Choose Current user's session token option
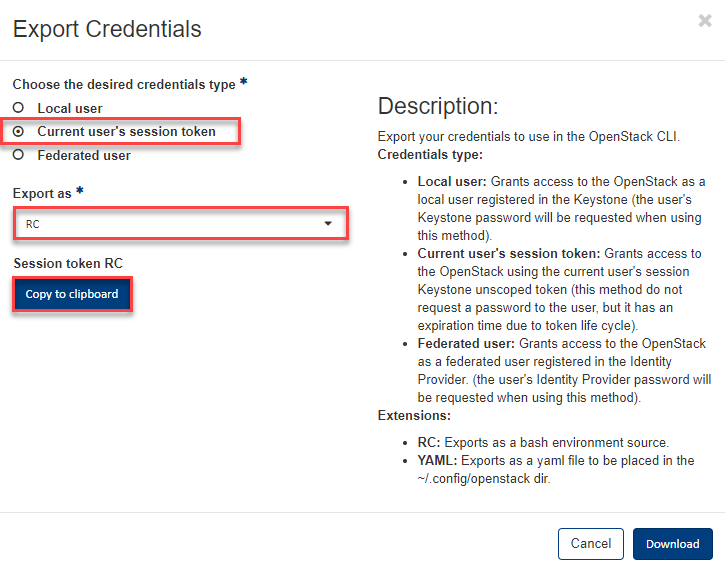Screen dimensions: 725x571 pos(17,131)
